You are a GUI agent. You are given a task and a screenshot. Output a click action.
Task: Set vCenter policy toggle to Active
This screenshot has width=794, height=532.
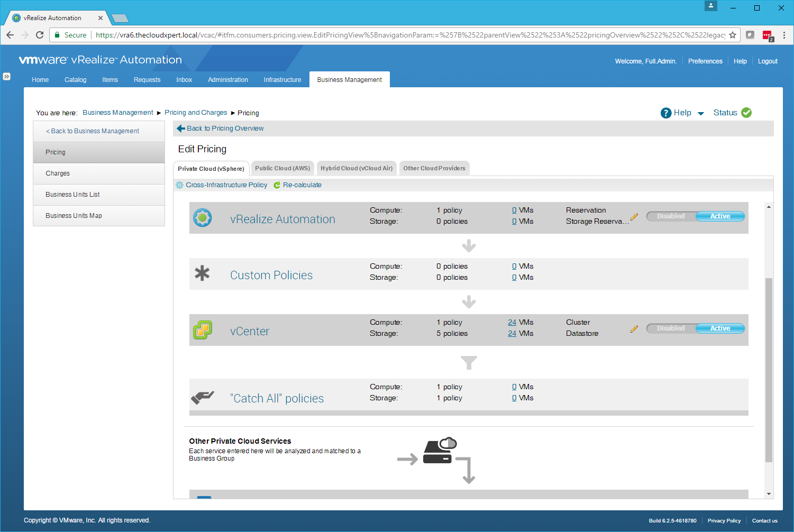720,328
